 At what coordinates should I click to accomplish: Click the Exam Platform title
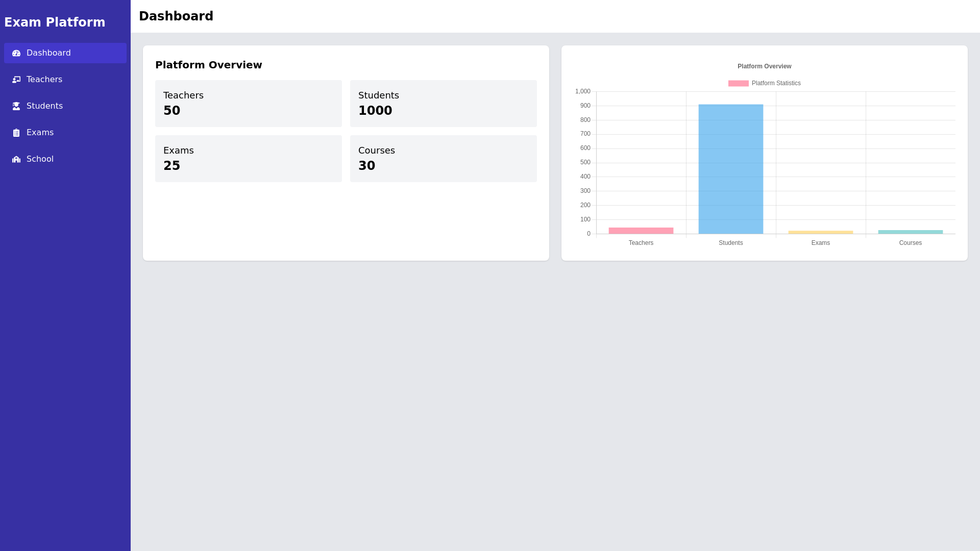pos(55,22)
